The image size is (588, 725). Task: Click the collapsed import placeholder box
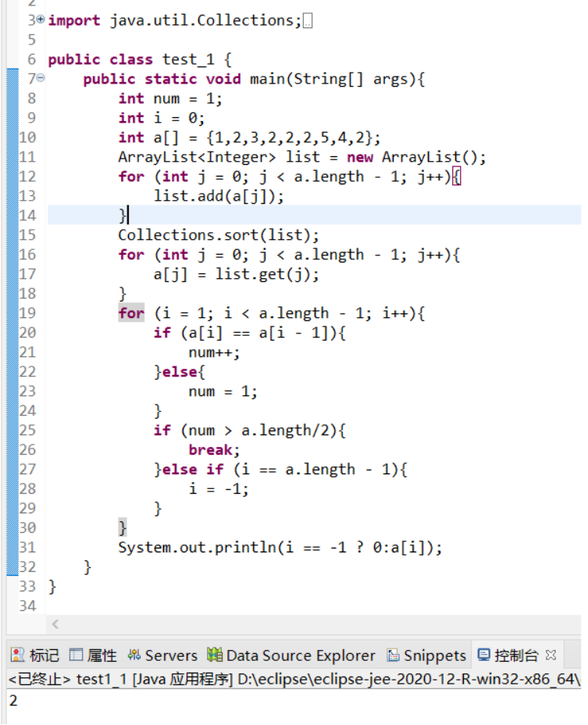tap(308, 21)
